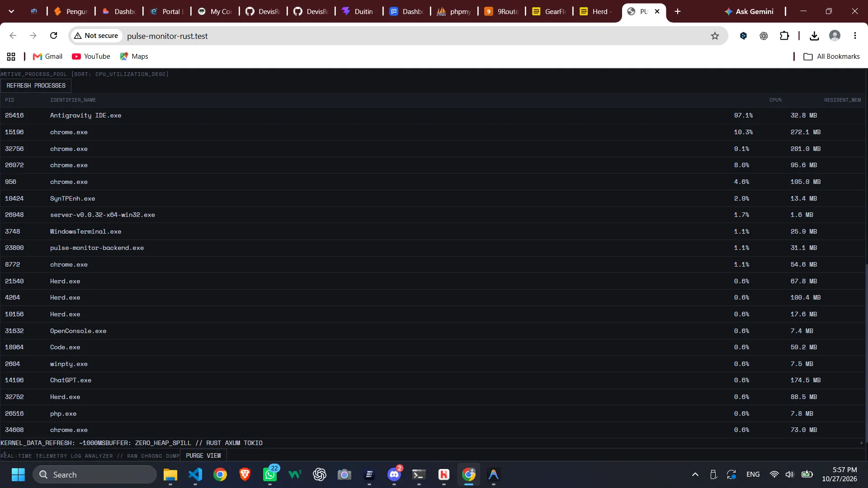Click the taskbar Search box
Screen dimensions: 868x488
(94, 474)
